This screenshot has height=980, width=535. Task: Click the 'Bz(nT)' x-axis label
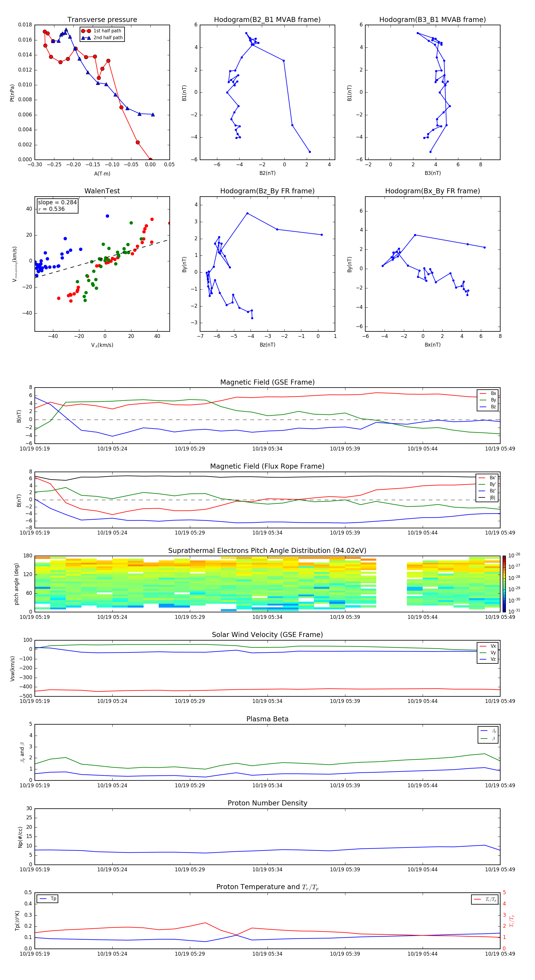click(267, 345)
